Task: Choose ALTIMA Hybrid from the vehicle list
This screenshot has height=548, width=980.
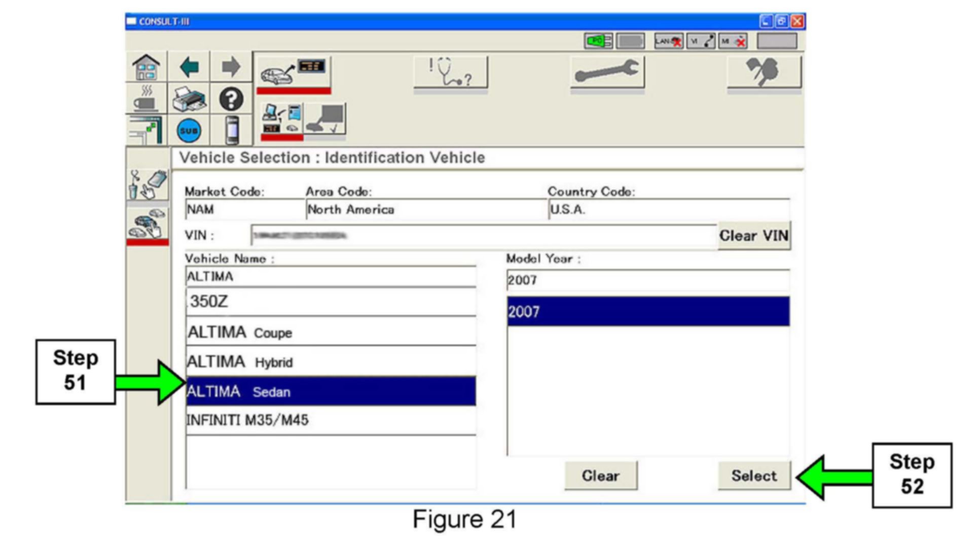Action: coord(331,362)
